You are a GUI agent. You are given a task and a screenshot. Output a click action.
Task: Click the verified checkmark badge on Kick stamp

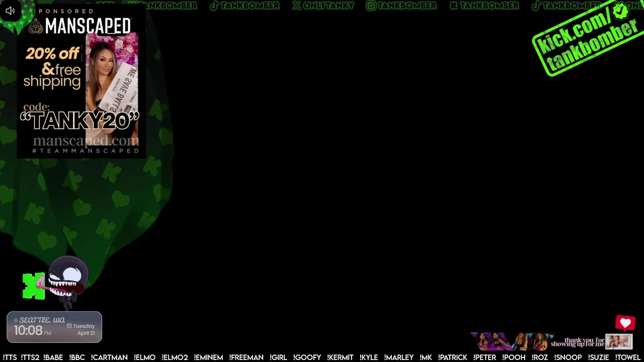point(620,11)
